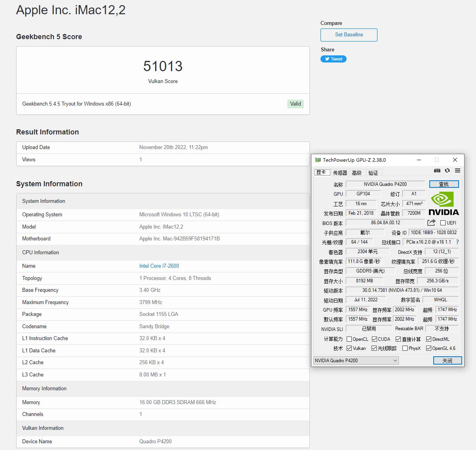Click the Set Baseline button
This screenshot has width=476, height=450.
point(349,35)
